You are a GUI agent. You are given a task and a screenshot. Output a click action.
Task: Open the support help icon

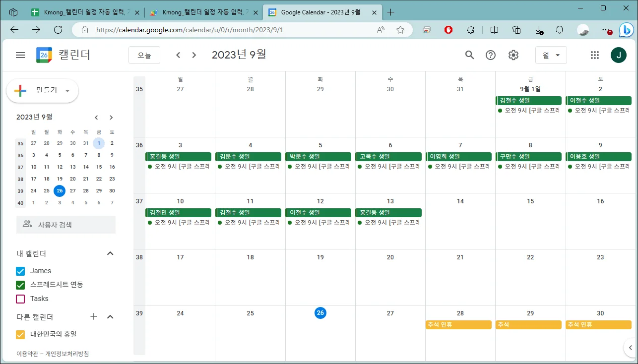tap(491, 55)
